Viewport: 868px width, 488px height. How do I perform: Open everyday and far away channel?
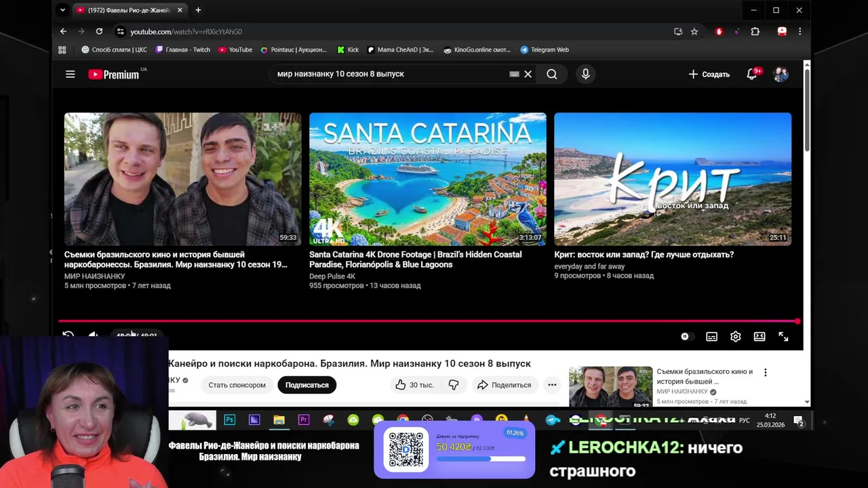coord(589,266)
